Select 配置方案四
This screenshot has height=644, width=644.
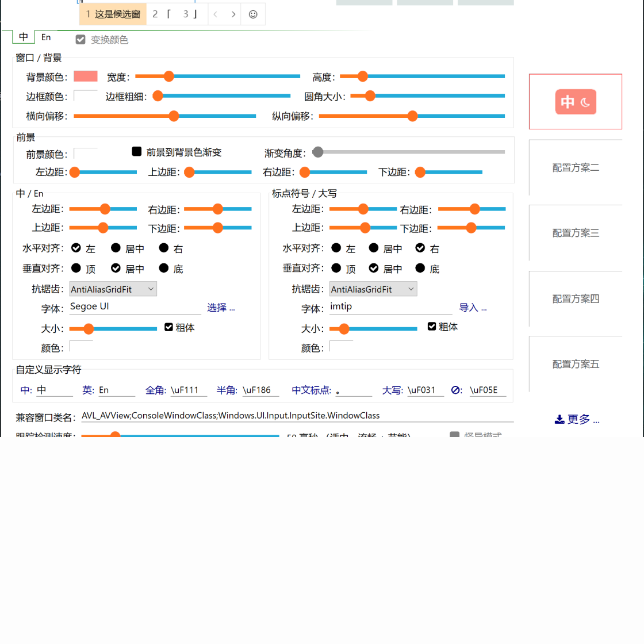(576, 298)
